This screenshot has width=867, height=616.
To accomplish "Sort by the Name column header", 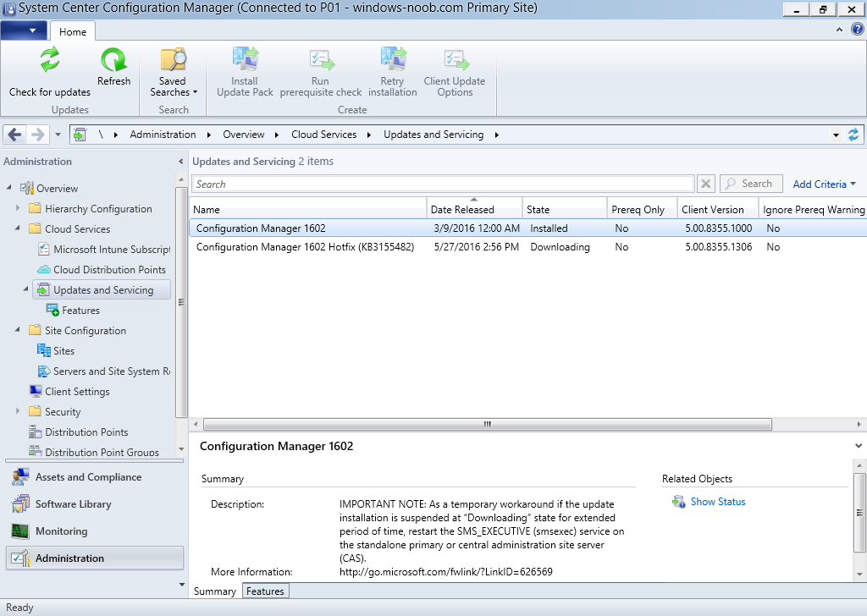I will (308, 209).
